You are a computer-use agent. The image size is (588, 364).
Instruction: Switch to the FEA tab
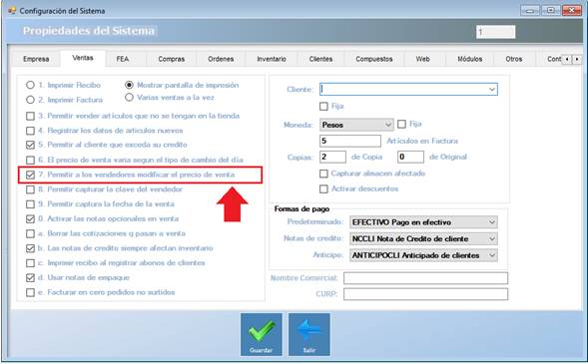coord(123,59)
